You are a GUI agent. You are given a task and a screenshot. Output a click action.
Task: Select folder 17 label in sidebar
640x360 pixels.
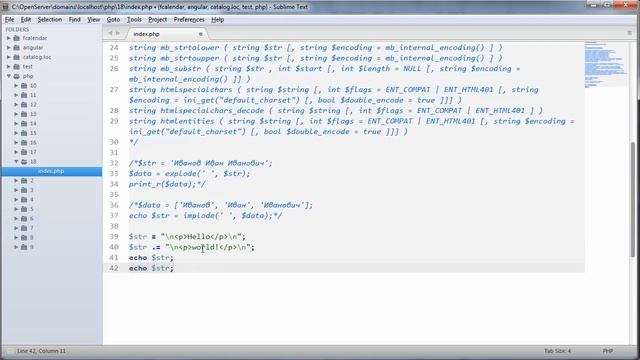[x=33, y=152]
